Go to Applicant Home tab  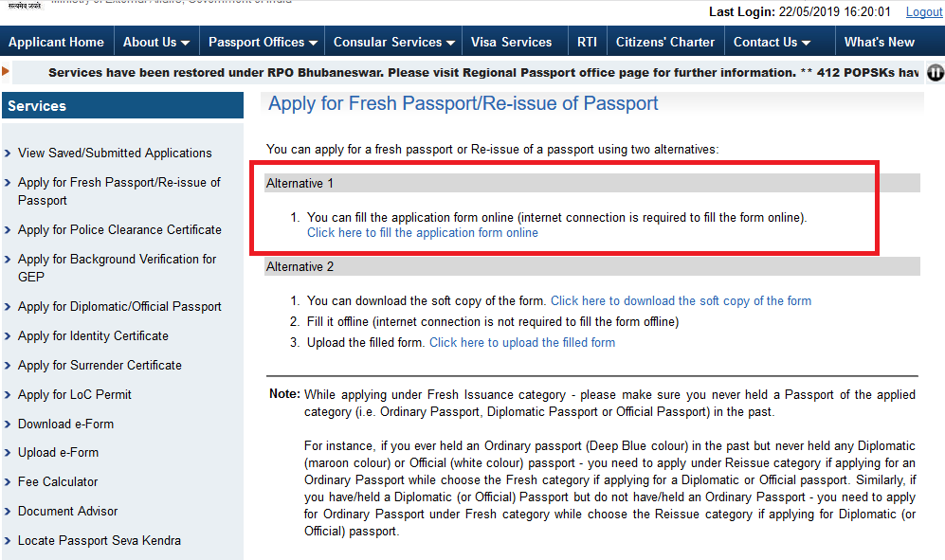[56, 42]
